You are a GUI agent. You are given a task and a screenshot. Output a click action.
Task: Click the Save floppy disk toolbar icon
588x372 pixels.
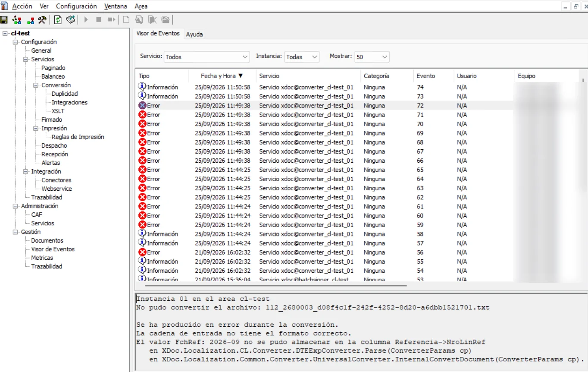(x=4, y=20)
